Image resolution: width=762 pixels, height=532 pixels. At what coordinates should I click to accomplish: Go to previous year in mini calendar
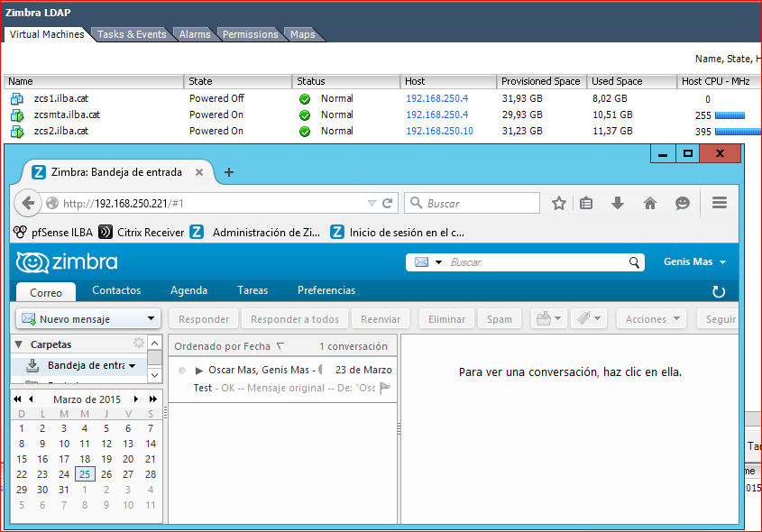click(x=17, y=399)
